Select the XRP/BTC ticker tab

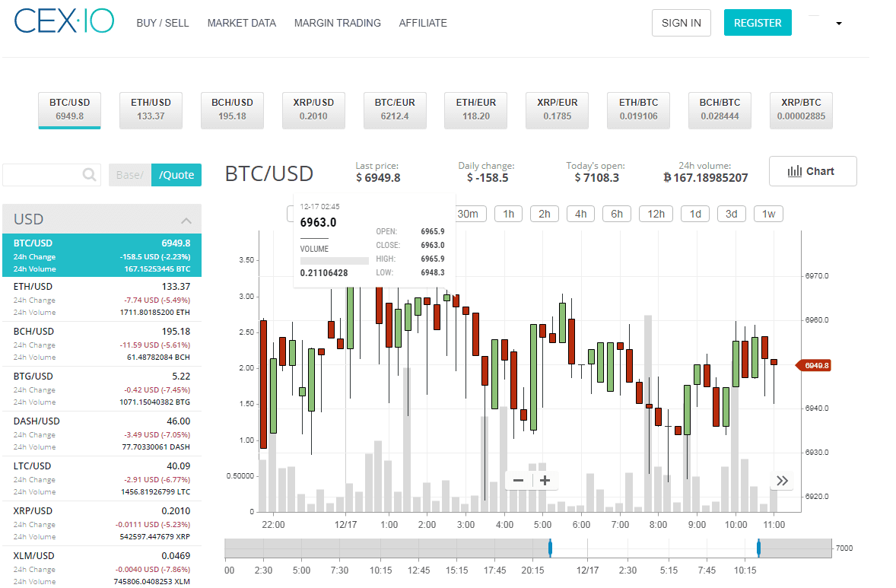801,110
